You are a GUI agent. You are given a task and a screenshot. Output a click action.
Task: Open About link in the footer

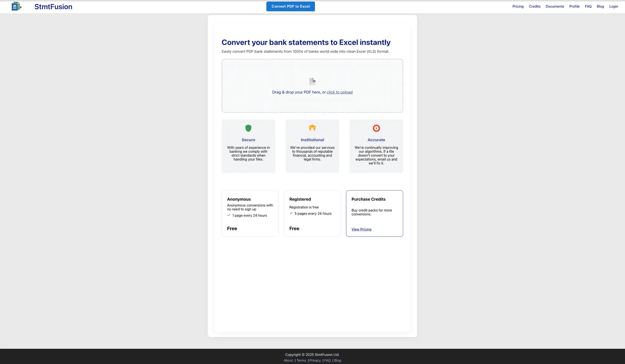click(x=288, y=360)
